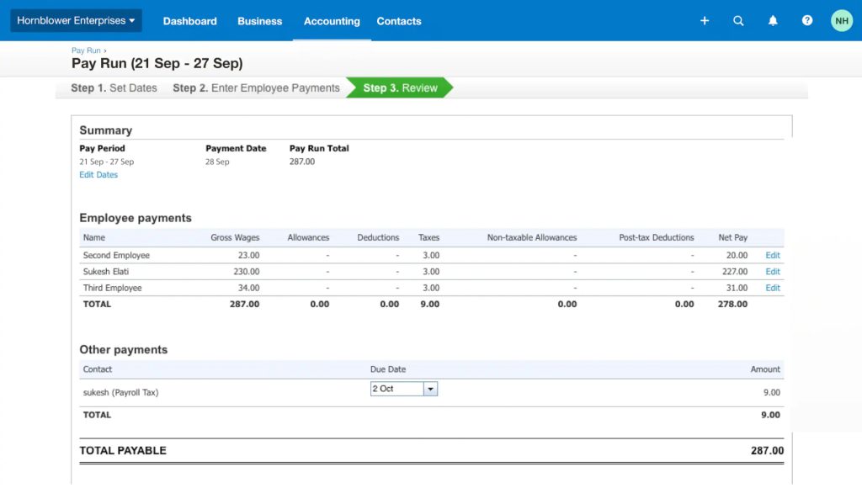Click the Edit Dates link
Screen dimensions: 862x504
[98, 175]
